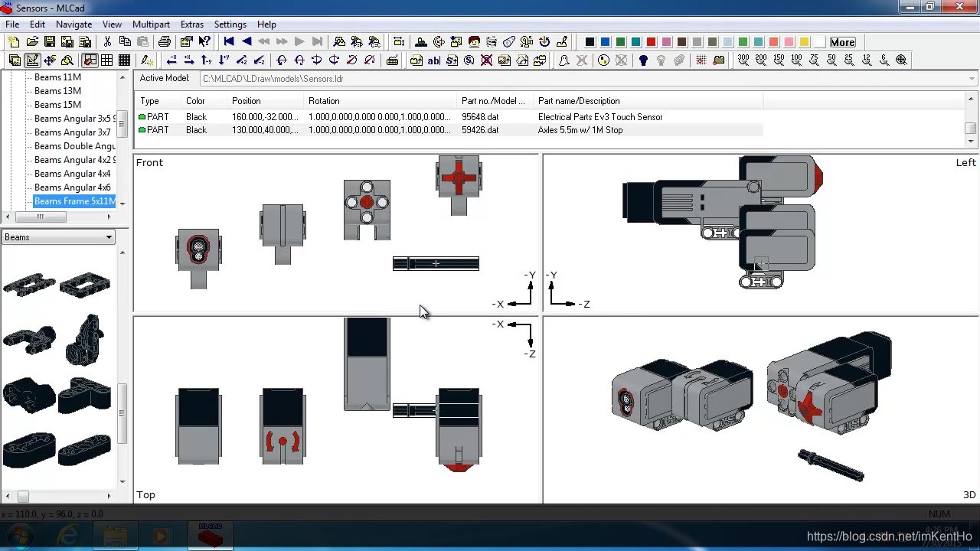Click the parts tree scroll-down arrow
This screenshot has height=551, width=980.
tap(122, 204)
